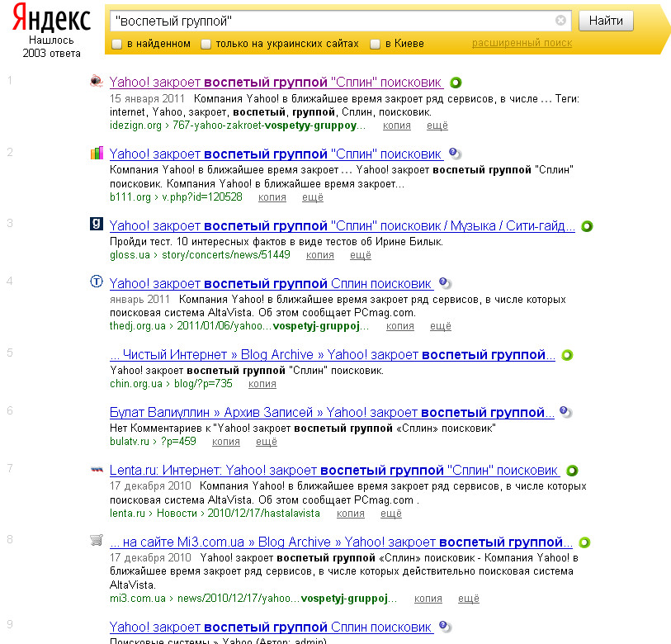This screenshot has height=644, width=671.
Task: Open 'копия' for gloss.ua result
Action: click(x=320, y=255)
